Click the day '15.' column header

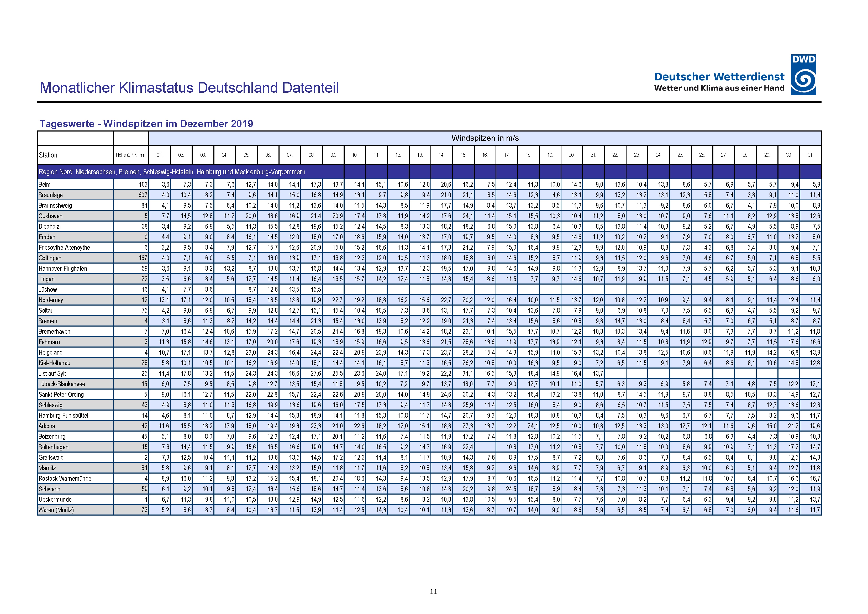pyautogui.click(x=464, y=155)
